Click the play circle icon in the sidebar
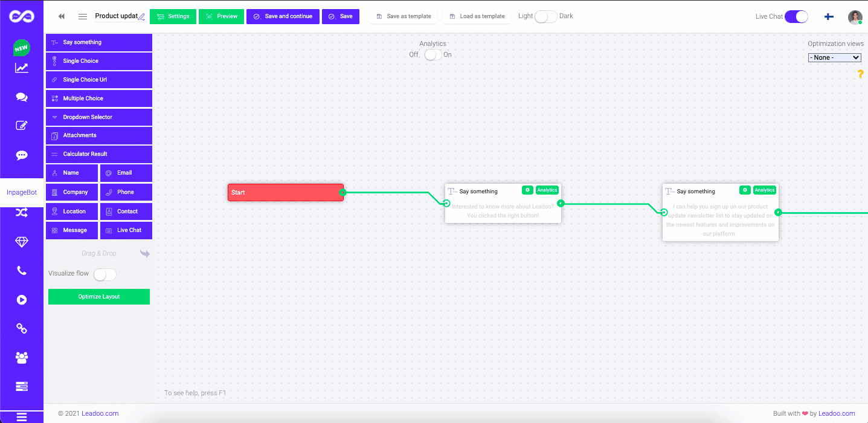Image resolution: width=868 pixels, height=423 pixels. (x=22, y=299)
